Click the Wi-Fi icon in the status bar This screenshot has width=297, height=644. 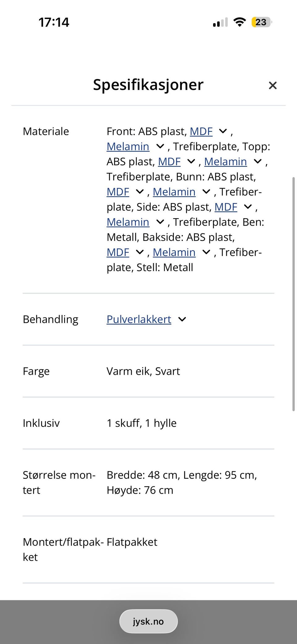point(239,22)
